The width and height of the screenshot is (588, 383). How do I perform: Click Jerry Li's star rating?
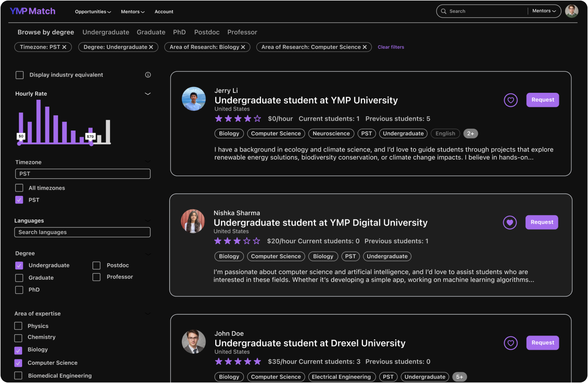point(238,119)
